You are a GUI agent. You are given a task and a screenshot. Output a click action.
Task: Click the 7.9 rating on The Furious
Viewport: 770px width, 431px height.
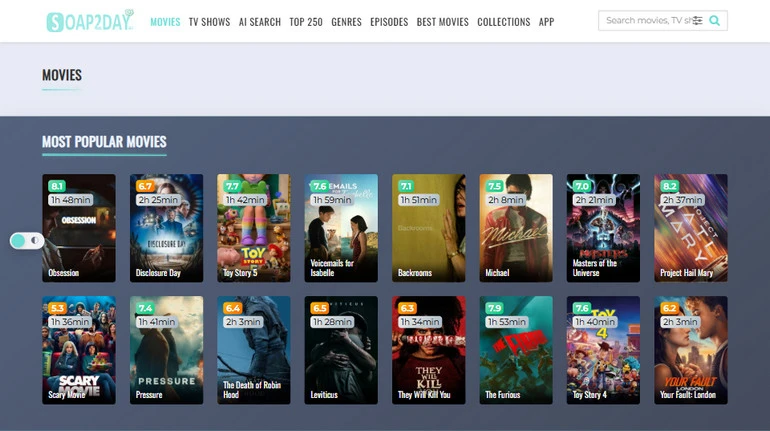(x=494, y=308)
